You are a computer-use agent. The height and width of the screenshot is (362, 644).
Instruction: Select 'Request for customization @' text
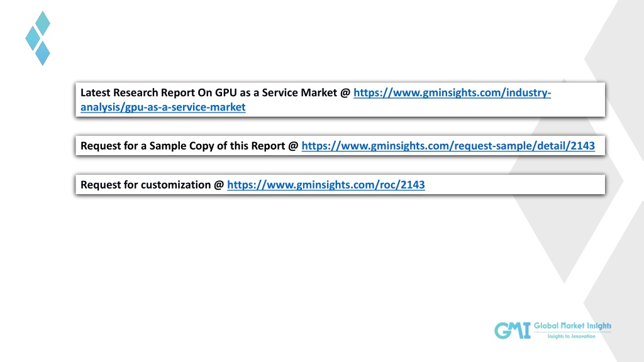pyautogui.click(x=152, y=185)
